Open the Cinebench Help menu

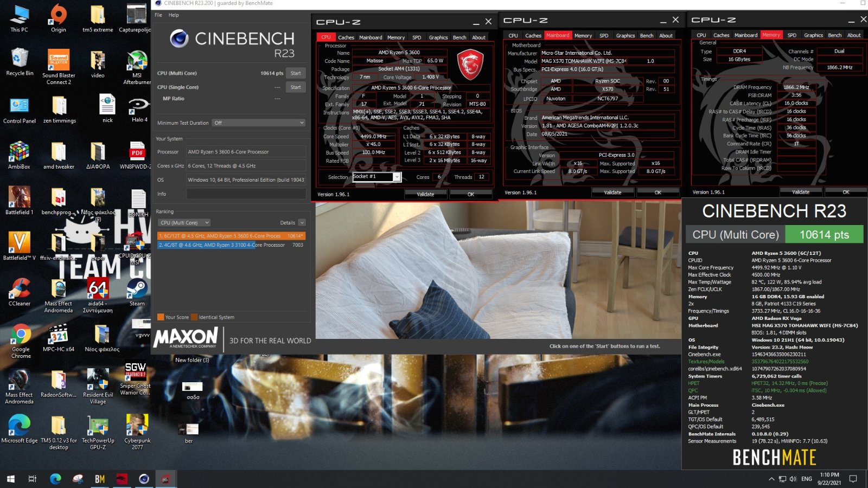pyautogui.click(x=174, y=15)
